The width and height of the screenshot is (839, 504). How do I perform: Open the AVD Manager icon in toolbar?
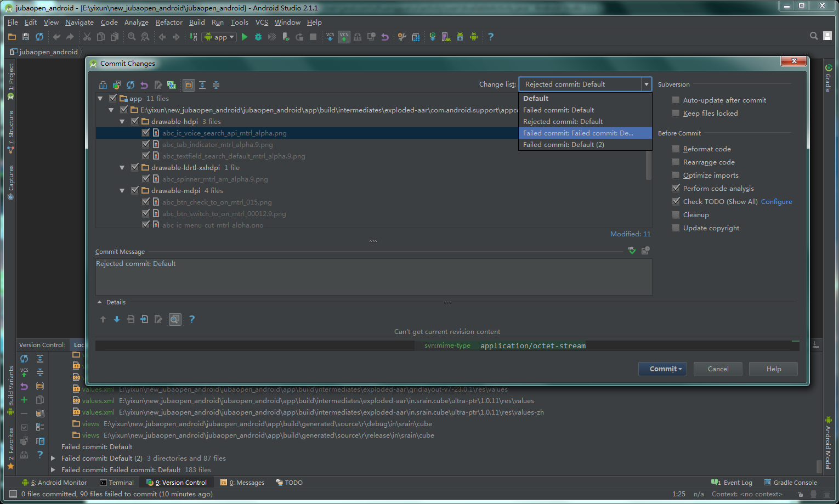[x=446, y=37]
